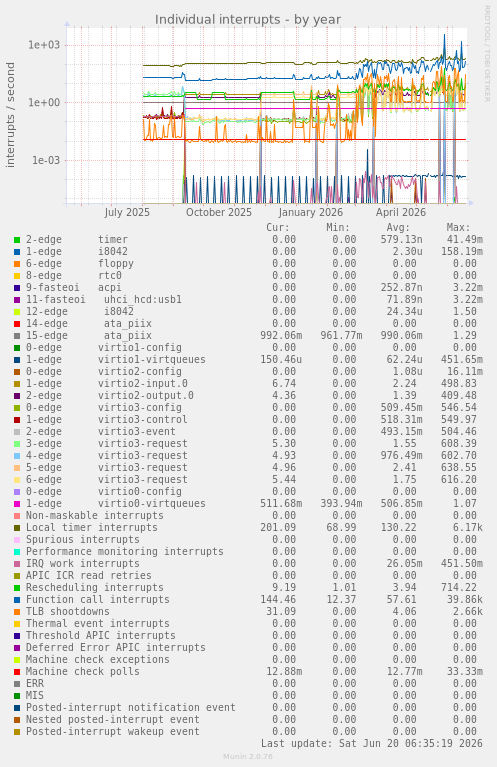Click the orange swatch next to 6-edge floppy
497x767 pixels.
coord(17,264)
